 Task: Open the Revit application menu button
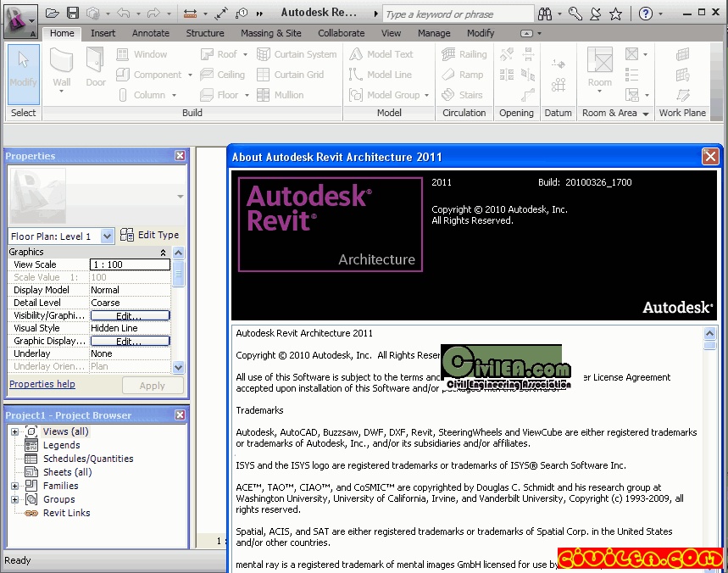click(x=19, y=20)
